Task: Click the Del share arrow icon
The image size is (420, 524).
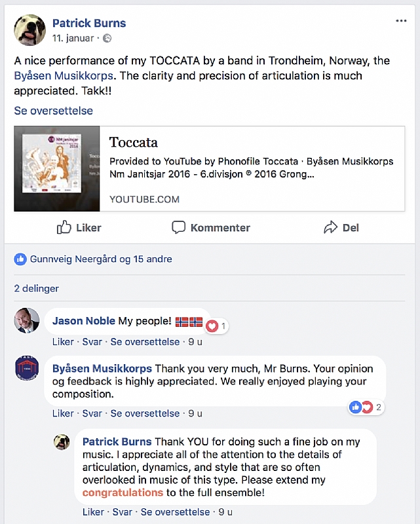Action: click(x=330, y=227)
